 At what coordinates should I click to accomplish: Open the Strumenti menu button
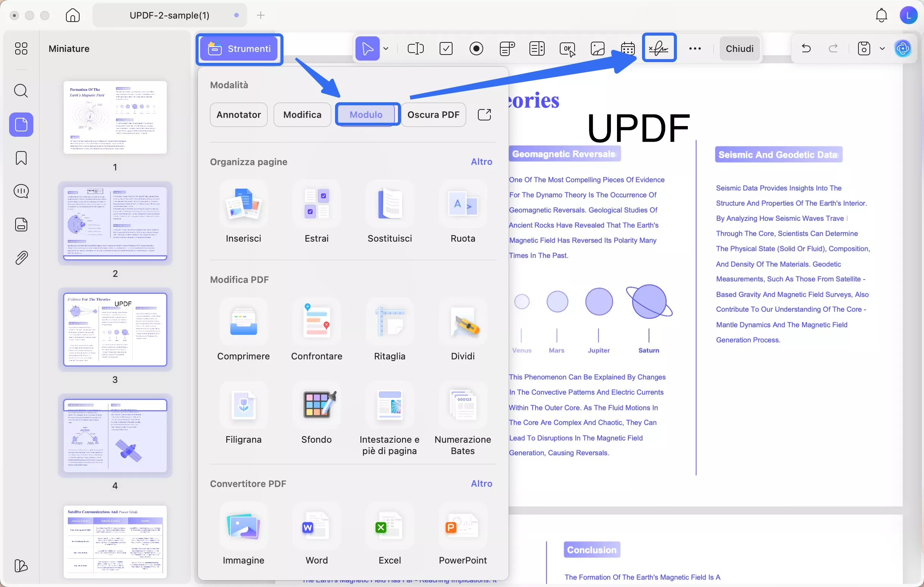point(239,49)
